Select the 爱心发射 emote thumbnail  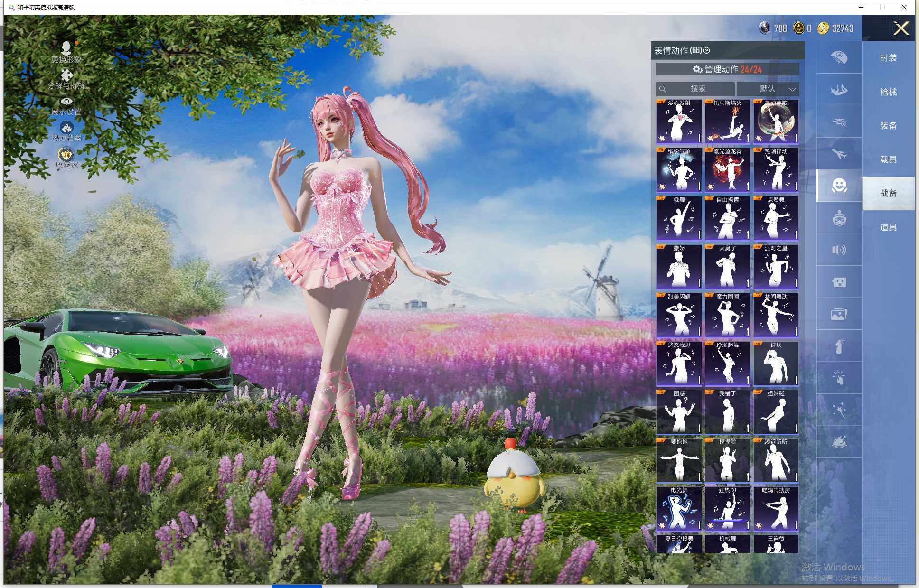pos(679,121)
